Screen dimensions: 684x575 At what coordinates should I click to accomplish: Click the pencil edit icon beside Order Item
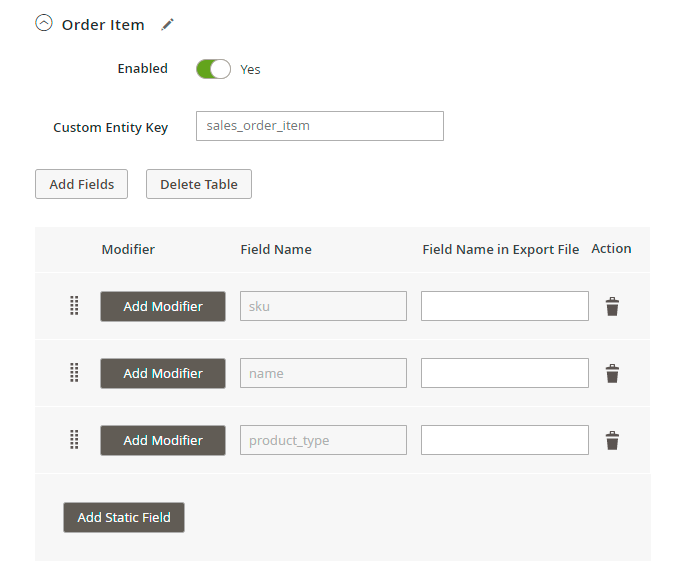(167, 25)
